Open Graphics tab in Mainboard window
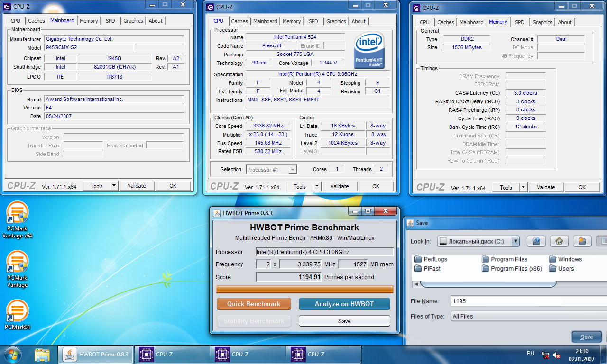The width and height of the screenshot is (607, 364). [133, 21]
